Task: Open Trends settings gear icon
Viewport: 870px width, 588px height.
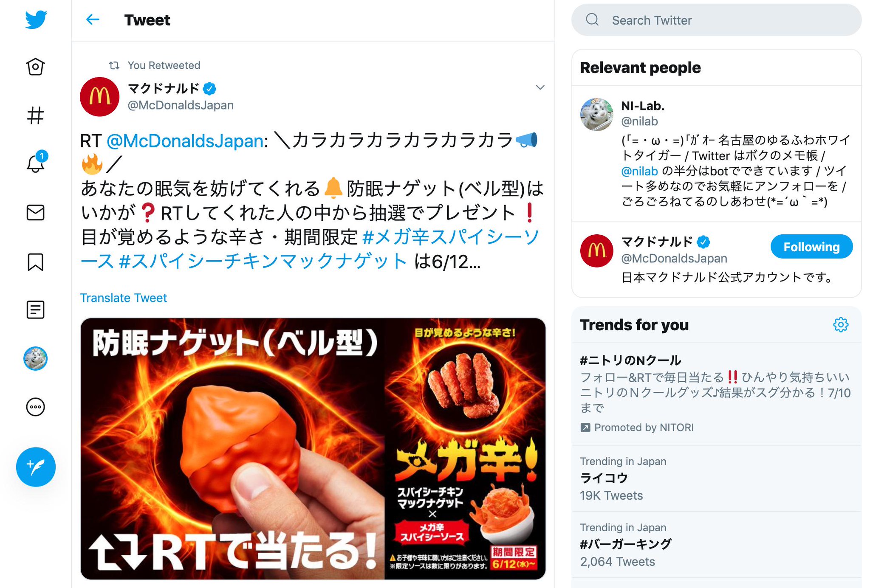Action: (x=841, y=325)
